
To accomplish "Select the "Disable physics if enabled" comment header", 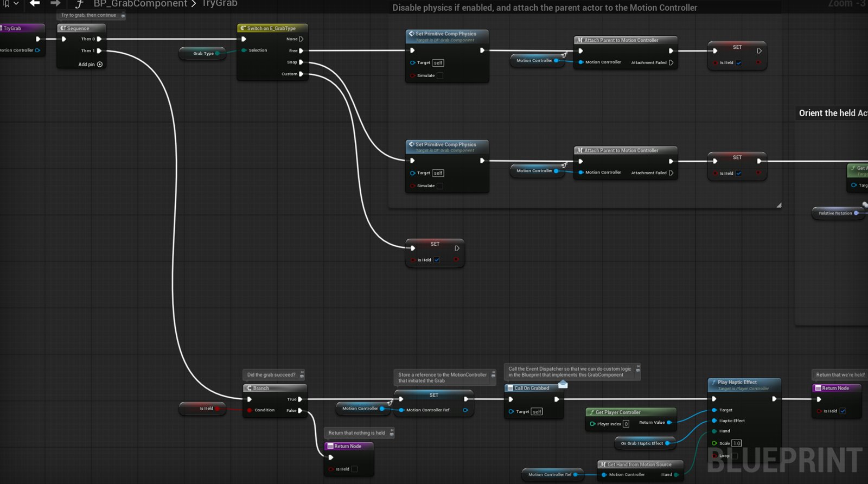I will (545, 8).
